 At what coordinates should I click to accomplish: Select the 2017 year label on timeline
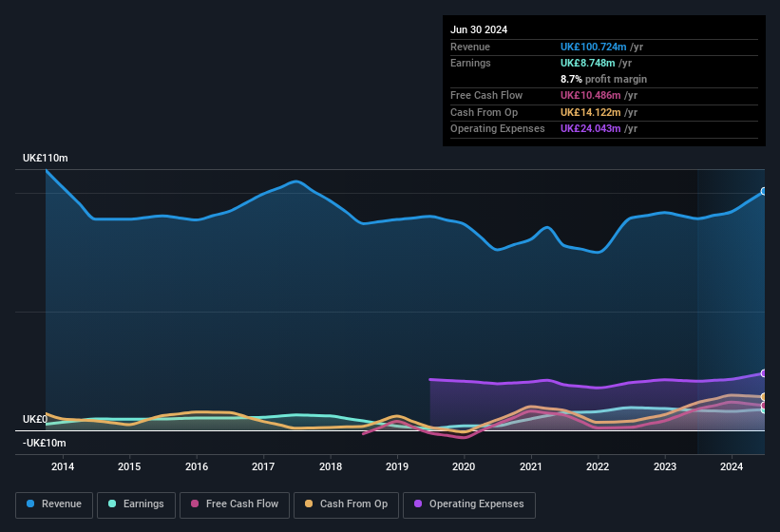point(263,466)
